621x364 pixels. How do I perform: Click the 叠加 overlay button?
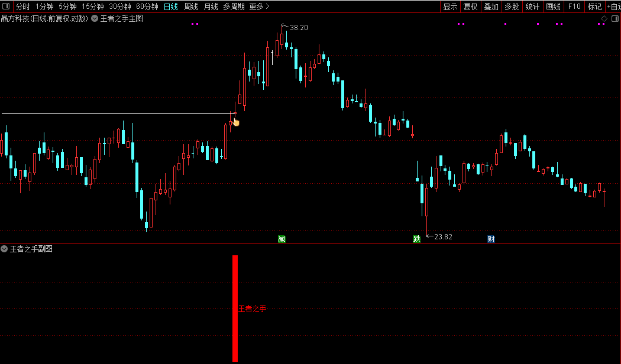click(x=491, y=6)
